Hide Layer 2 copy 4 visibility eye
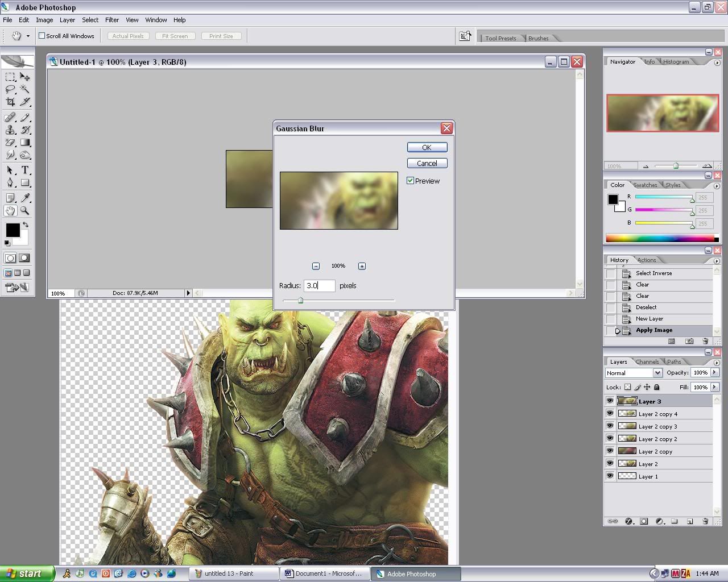The width and height of the screenshot is (728, 582). tap(610, 414)
